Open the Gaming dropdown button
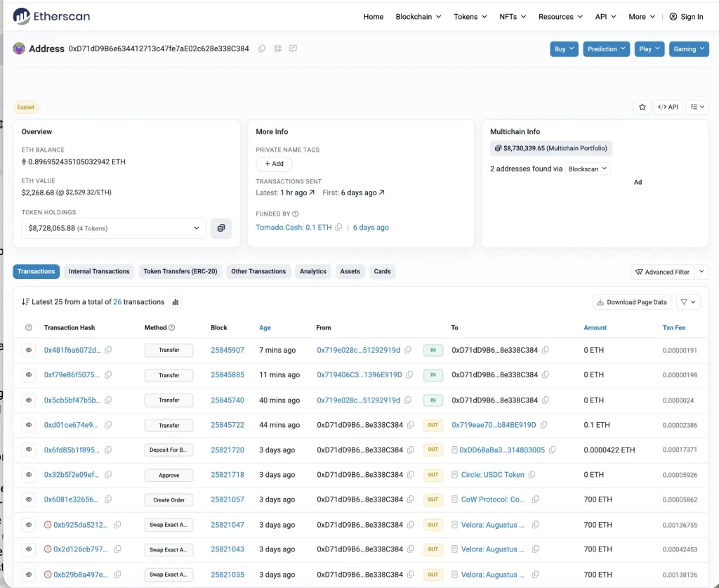The width and height of the screenshot is (719, 588). pyautogui.click(x=689, y=49)
